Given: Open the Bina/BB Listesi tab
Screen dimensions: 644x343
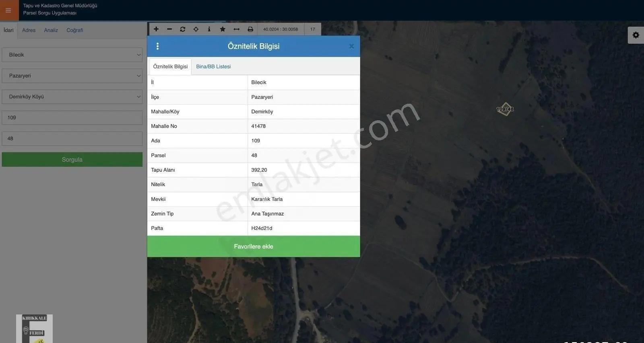Looking at the screenshot, I should coord(213,67).
